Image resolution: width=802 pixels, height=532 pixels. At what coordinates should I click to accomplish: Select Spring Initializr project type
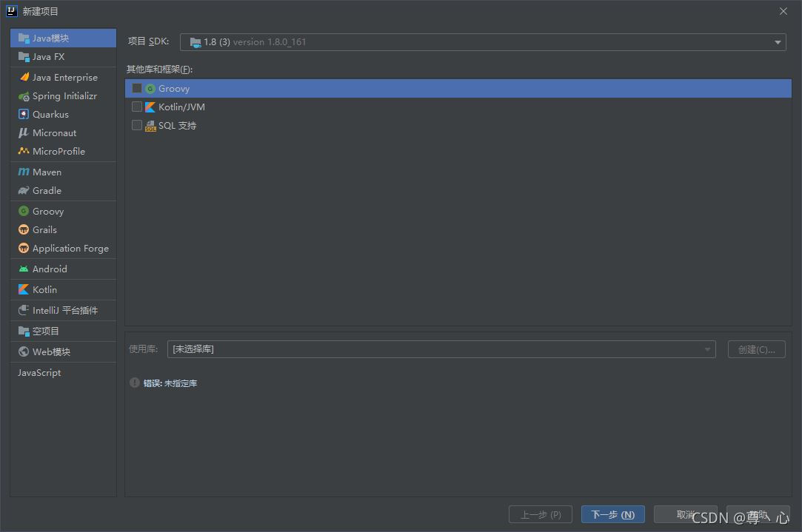(64, 96)
